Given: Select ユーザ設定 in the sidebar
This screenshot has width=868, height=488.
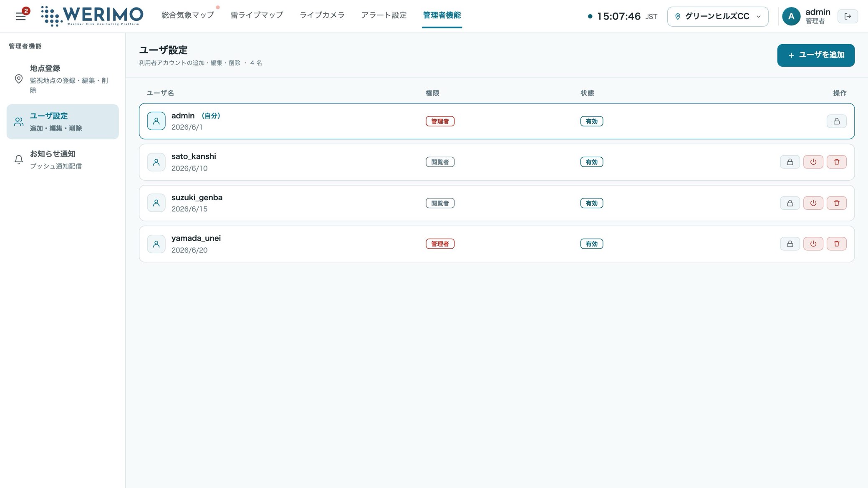Looking at the screenshot, I should [x=63, y=122].
